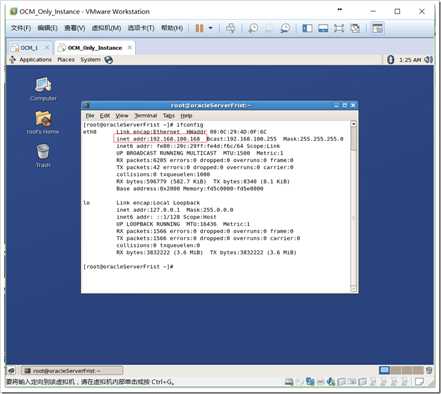441x394 pixels.
Task: Click the volume speaker icon in GNOME panel
Action: [429, 60]
